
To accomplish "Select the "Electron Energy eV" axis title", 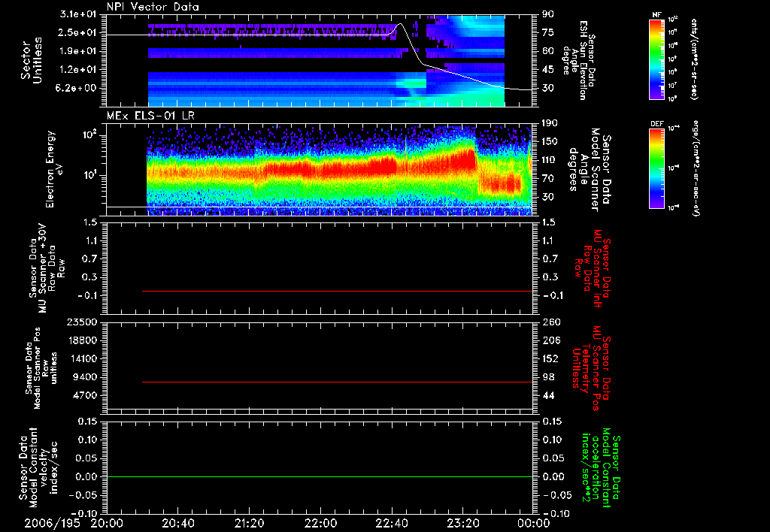I will (x=54, y=169).
